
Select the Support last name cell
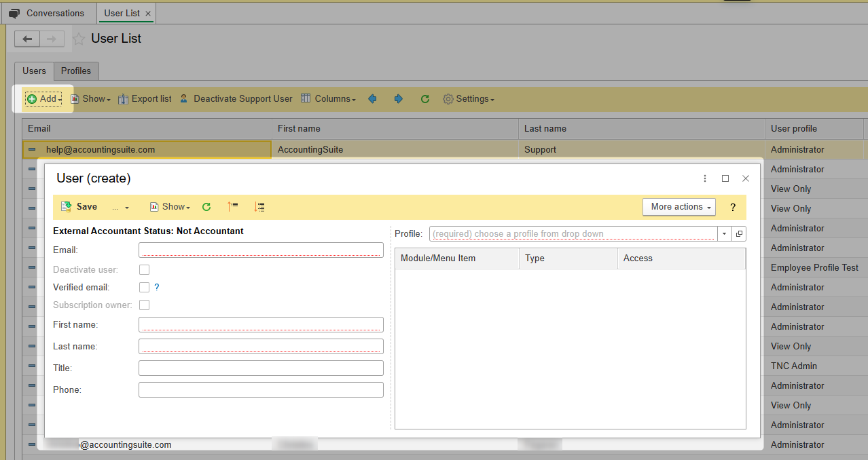[x=642, y=149]
